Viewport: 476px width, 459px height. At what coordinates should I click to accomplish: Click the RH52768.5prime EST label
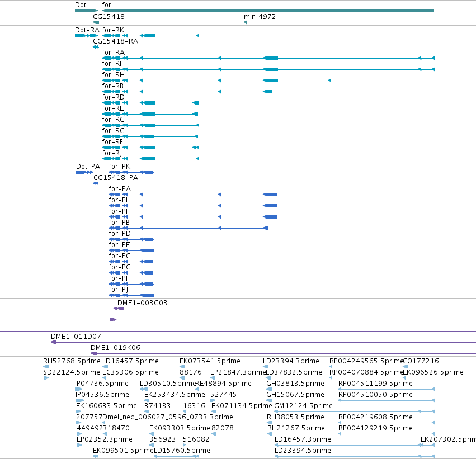click(72, 361)
